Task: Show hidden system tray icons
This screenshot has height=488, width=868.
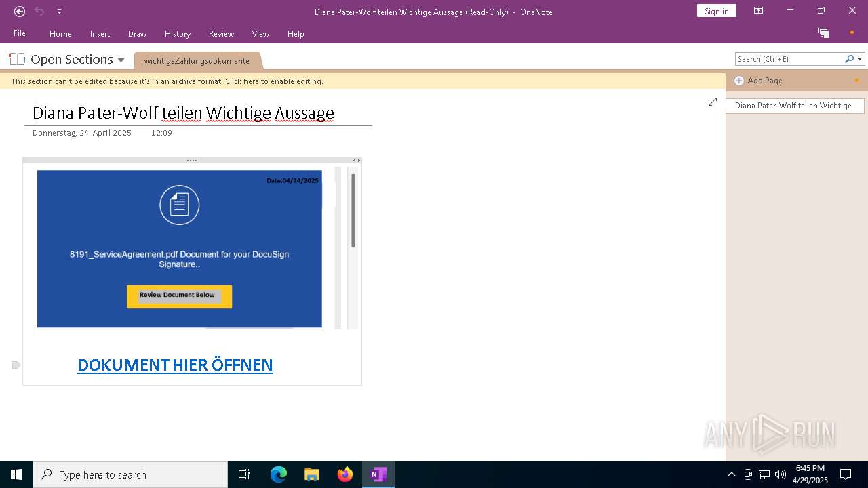Action: (731, 474)
